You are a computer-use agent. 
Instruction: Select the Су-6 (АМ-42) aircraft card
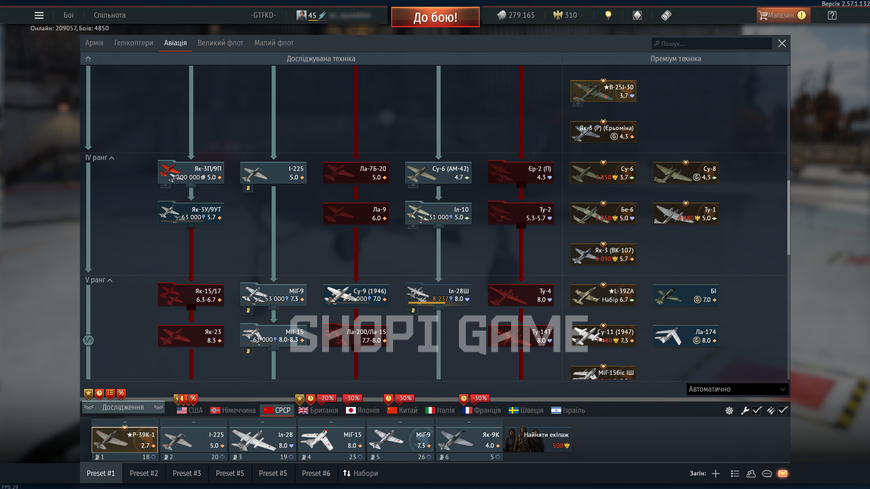pyautogui.click(x=438, y=173)
